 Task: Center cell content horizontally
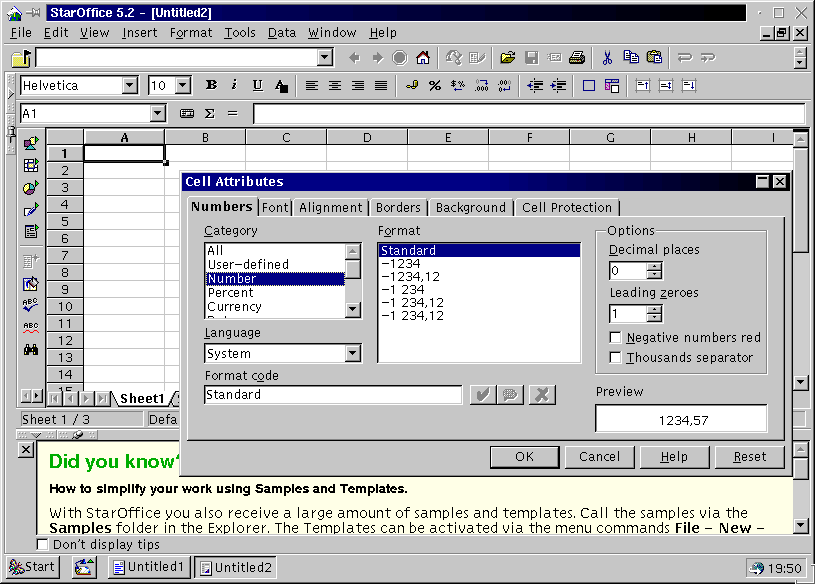coord(335,85)
